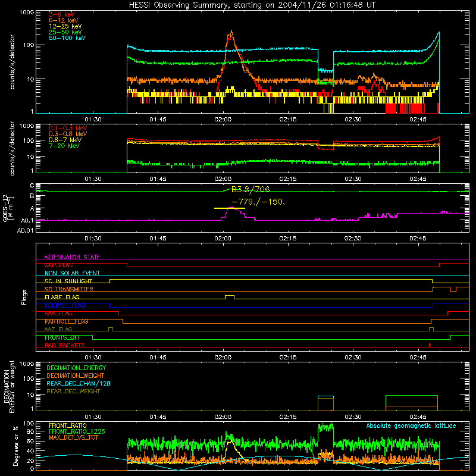This screenshot has height=476, width=476.
Task: Click the FRONT_RATIO_1225 legend entry
Action: [77, 431]
